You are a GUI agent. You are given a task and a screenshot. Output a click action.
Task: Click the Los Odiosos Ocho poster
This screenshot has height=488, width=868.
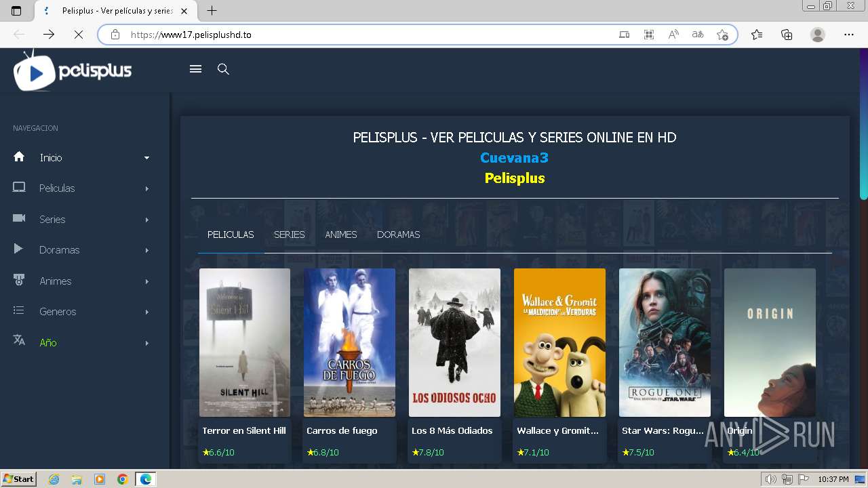[454, 342]
